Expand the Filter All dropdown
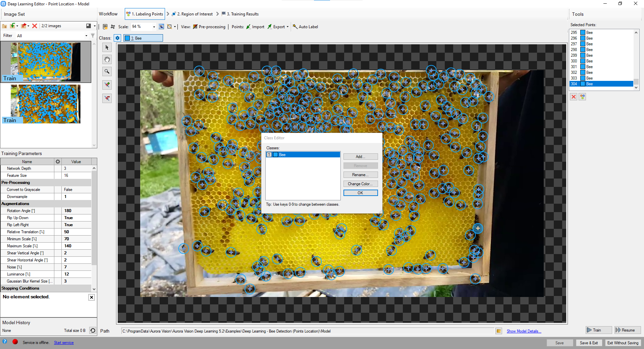 pos(86,36)
